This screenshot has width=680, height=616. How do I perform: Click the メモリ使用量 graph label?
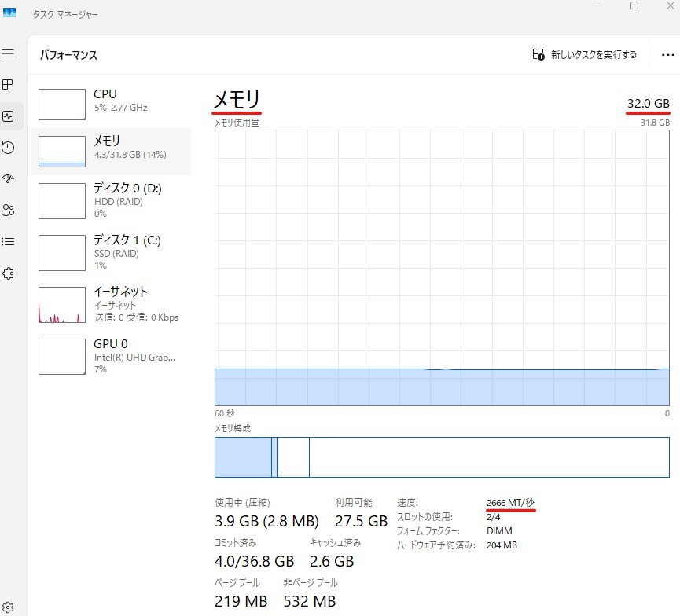[237, 123]
